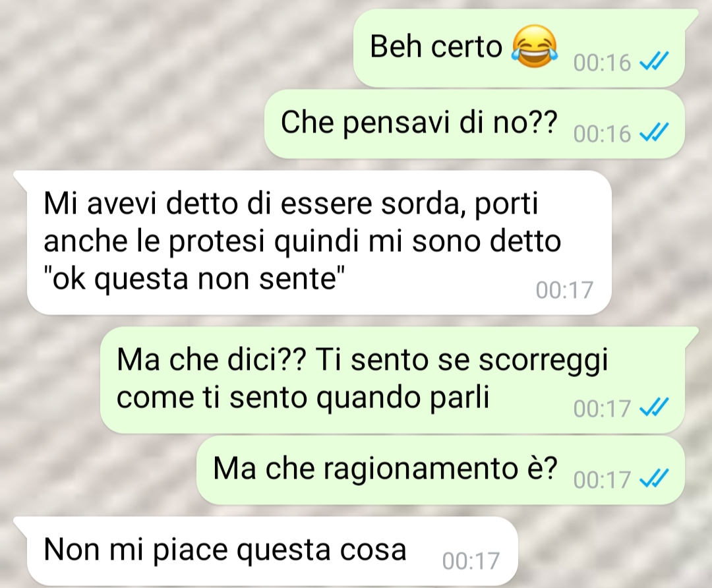Image resolution: width=712 pixels, height=588 pixels.
Task: Tap the read ticks on the "scorreggi" message
Action: (654, 407)
